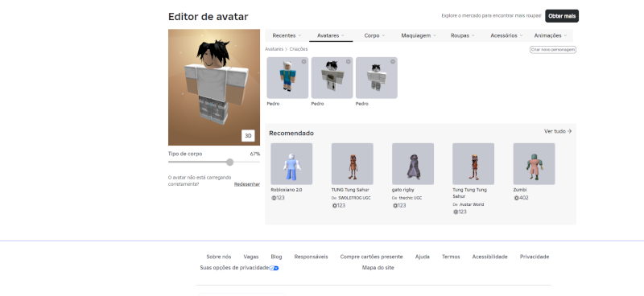The width and height of the screenshot is (644, 296).
Task: Expand the Maquiagem dropdown
Action: pos(419,35)
